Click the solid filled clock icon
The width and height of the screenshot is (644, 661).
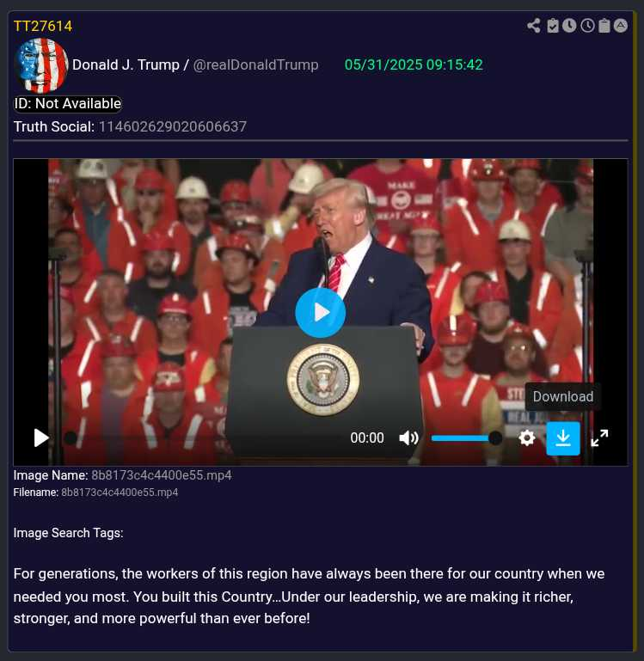[569, 26]
